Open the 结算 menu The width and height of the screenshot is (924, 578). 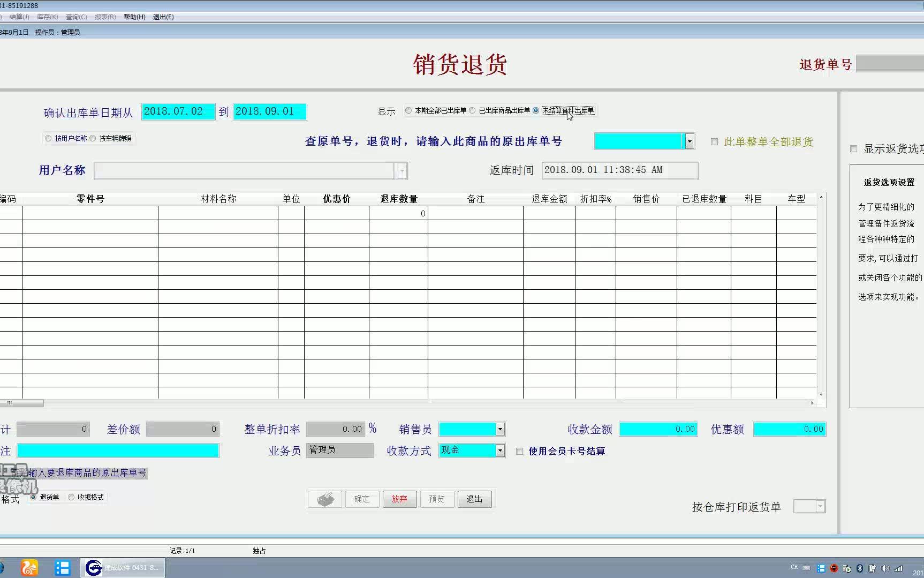click(x=19, y=17)
